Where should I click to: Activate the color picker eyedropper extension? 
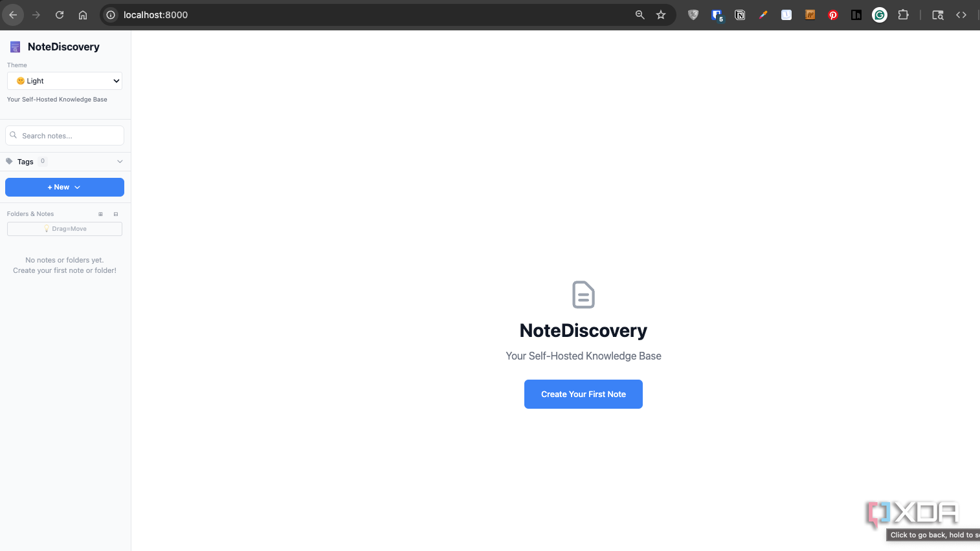(763, 15)
